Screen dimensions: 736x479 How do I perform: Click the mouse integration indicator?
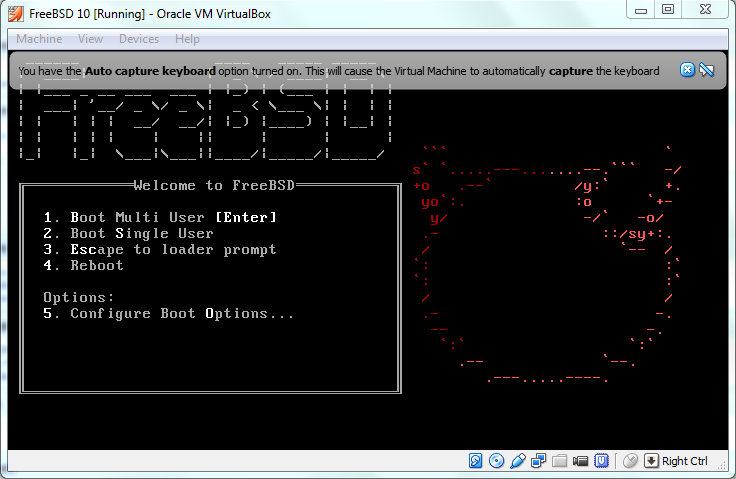(x=630, y=461)
